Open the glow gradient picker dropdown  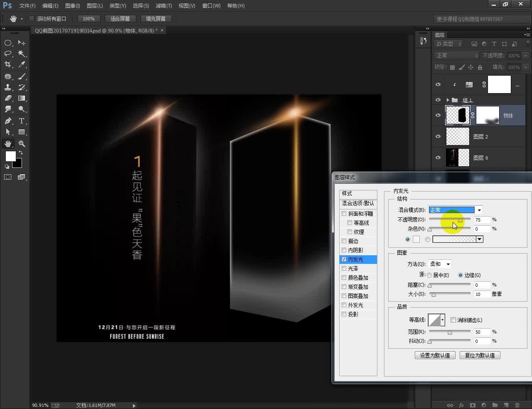click(480, 239)
